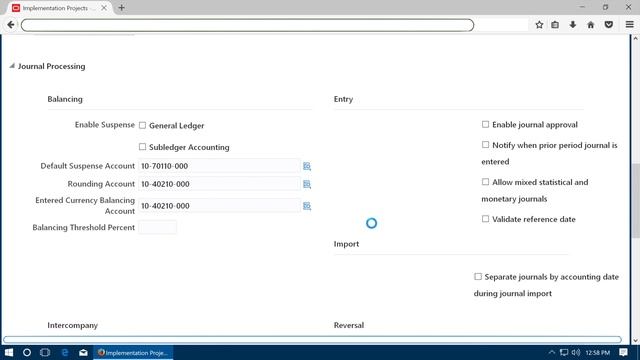Show hidden system tray icons
Viewport: 640px width, 360px height.
point(552,352)
